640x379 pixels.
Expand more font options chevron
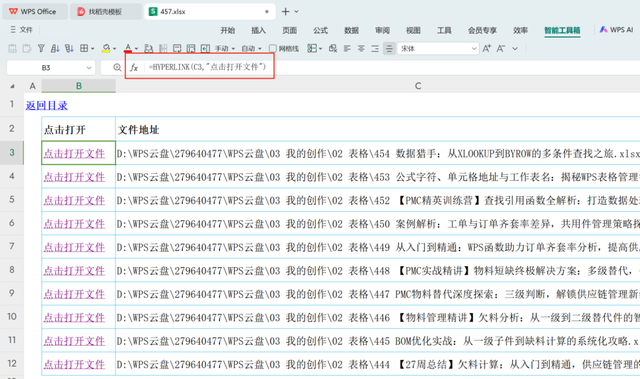pos(515,49)
